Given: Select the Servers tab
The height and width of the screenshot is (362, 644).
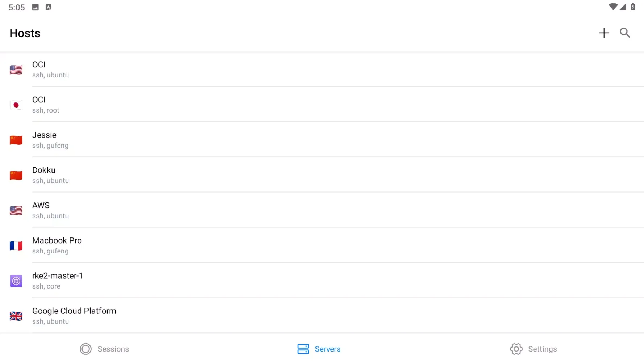Looking at the screenshot, I should click(x=319, y=349).
